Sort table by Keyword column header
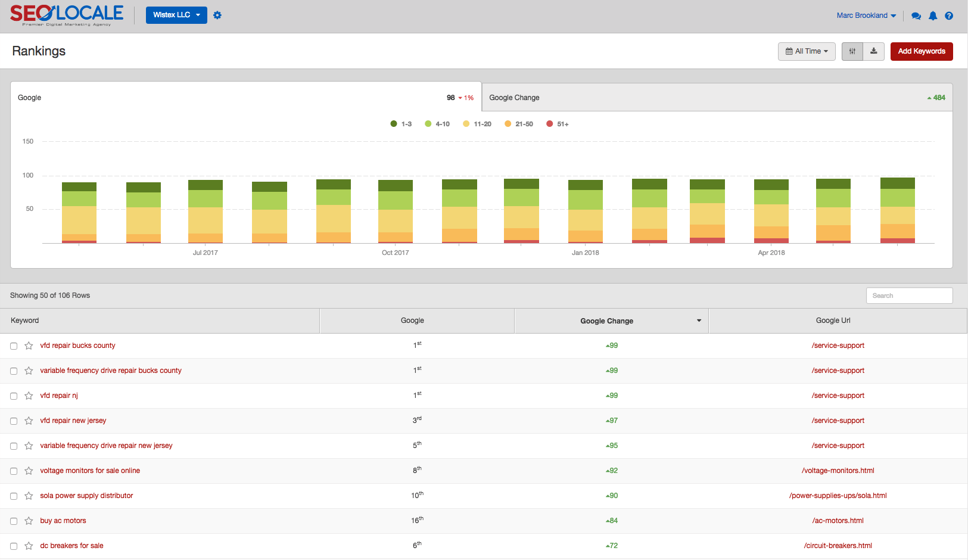This screenshot has width=968, height=560. tap(160, 321)
